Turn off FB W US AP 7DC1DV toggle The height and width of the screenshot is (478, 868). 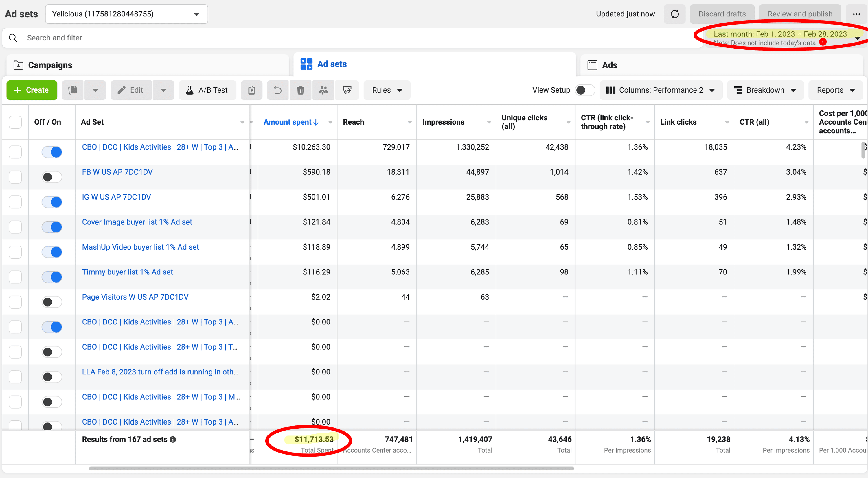point(52,177)
